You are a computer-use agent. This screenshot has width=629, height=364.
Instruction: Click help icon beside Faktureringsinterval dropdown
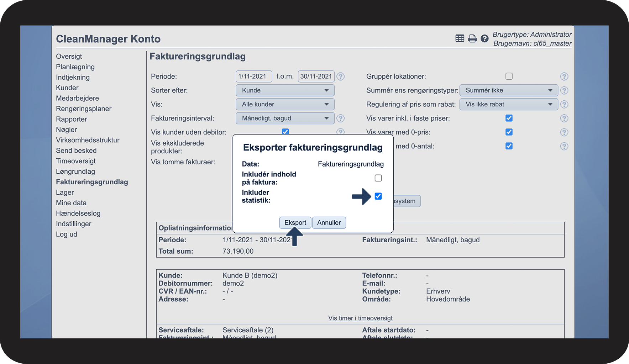tap(340, 118)
